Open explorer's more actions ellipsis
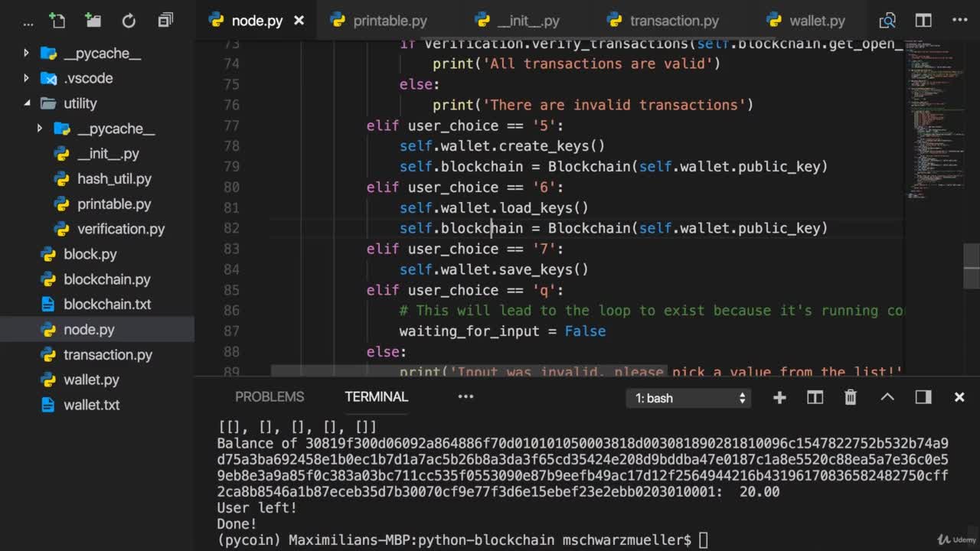 point(28,24)
